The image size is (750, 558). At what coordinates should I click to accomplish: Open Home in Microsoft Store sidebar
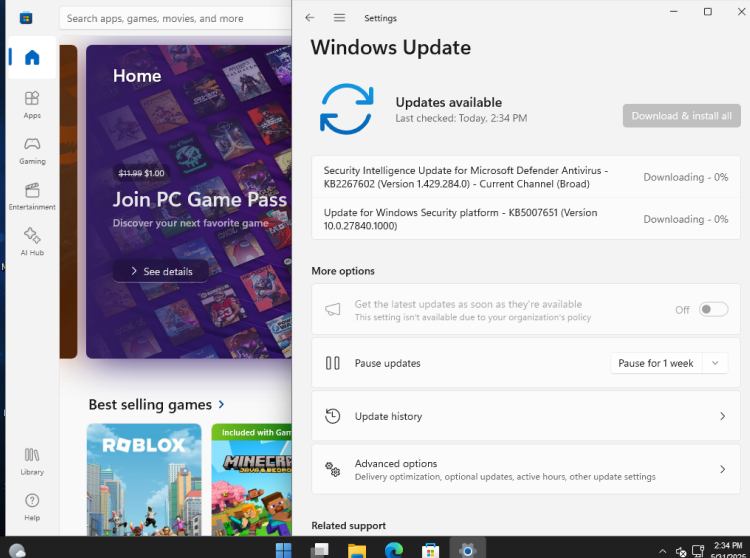pos(32,57)
